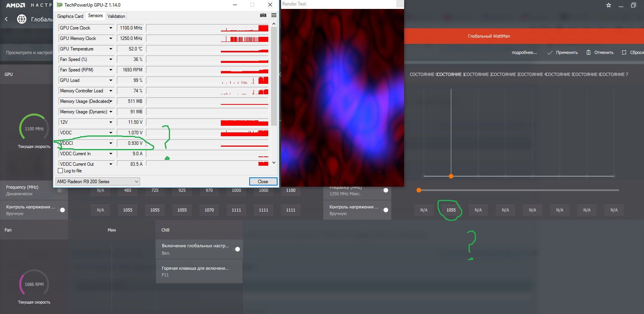Select the 925 GPU frequency cell
Screen dimensions: 644x314
point(182,190)
